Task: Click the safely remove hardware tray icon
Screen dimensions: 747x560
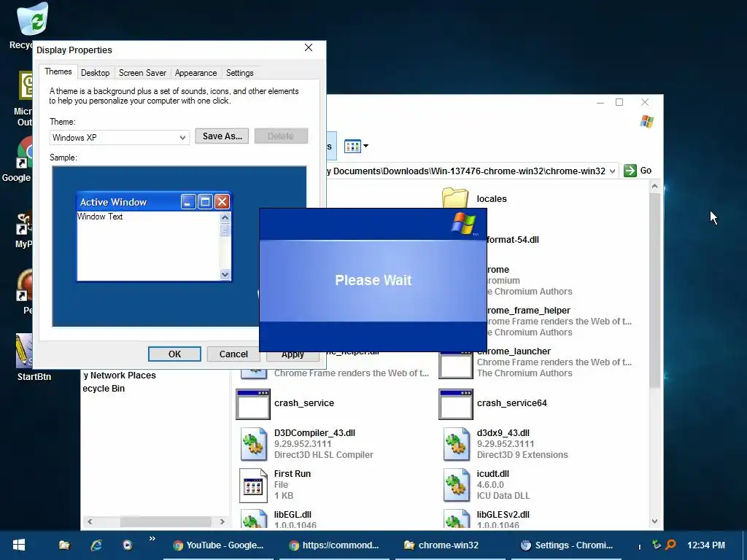Action: click(657, 544)
